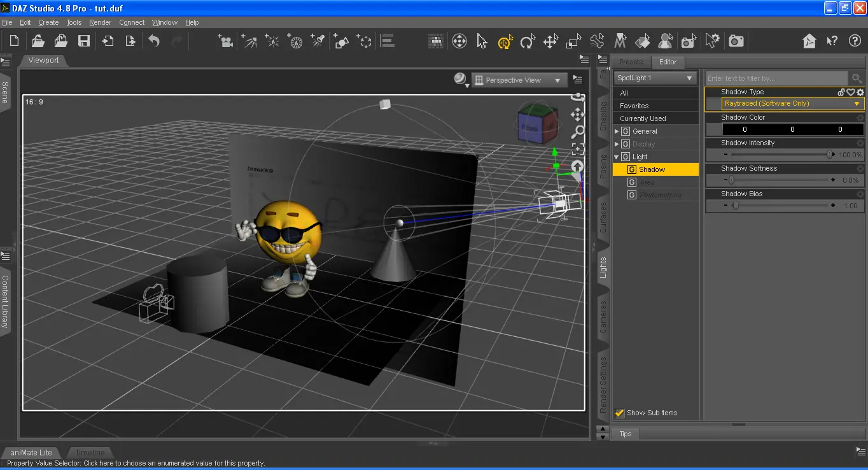This screenshot has height=470, width=868.
Task: Select the Rotate tool in toolbar
Action: coord(528,41)
